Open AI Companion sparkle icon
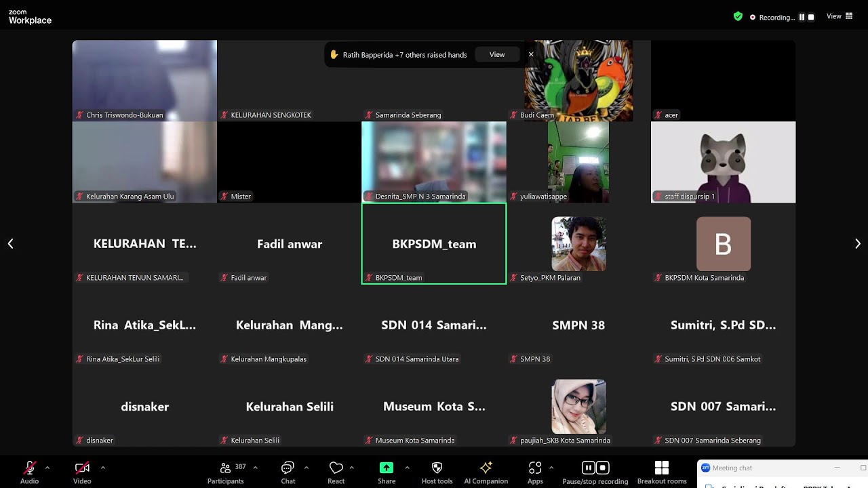 (x=486, y=468)
